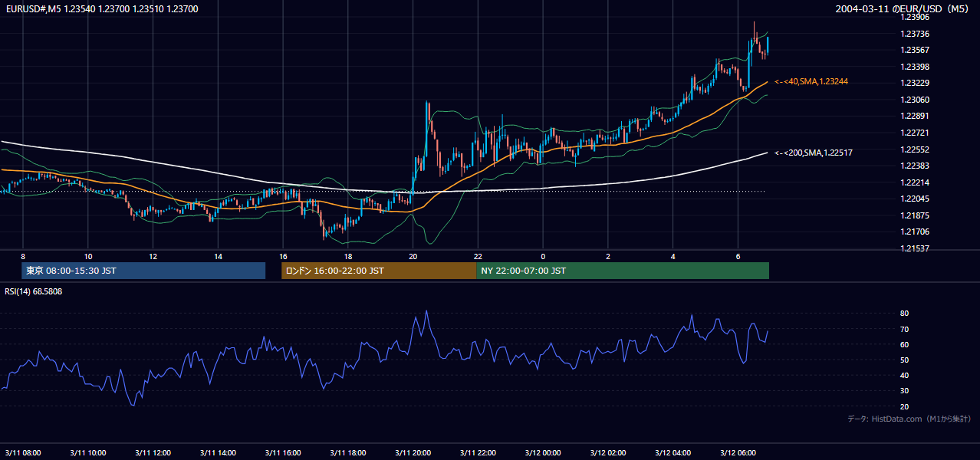Screen dimensions: 980x460
Task: Click the price axis value 1.23060
Action: point(916,100)
